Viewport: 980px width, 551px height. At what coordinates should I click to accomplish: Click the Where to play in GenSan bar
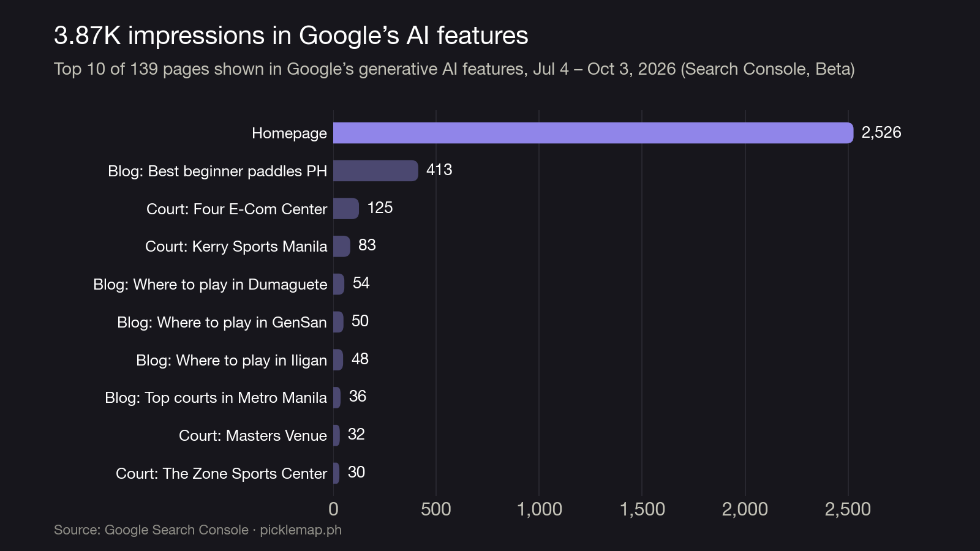point(338,322)
